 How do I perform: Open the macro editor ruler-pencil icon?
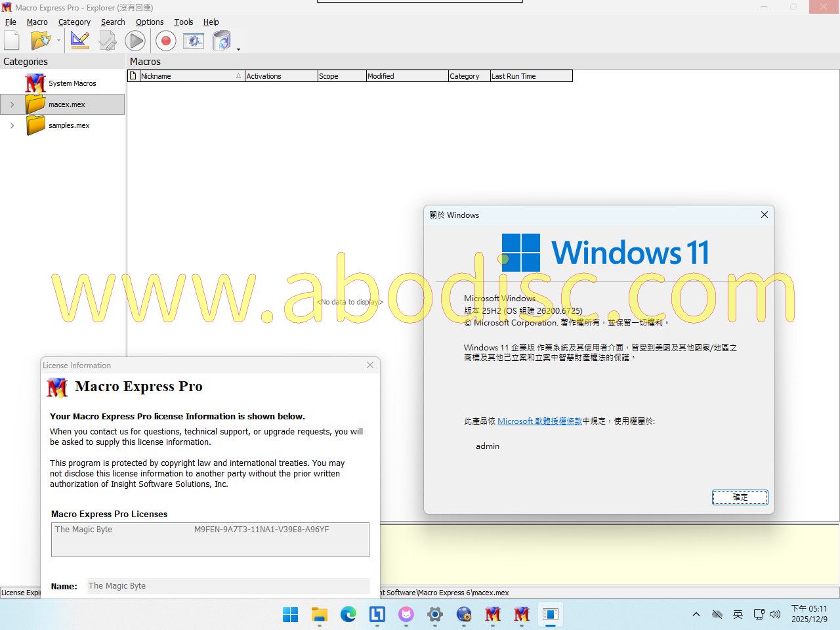[80, 41]
